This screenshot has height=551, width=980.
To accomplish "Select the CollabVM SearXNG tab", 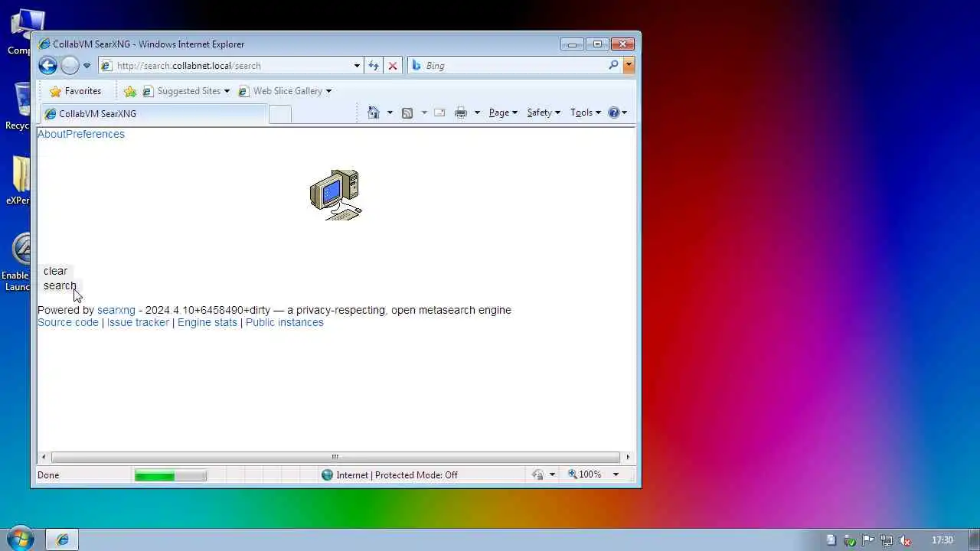I will 154,114.
